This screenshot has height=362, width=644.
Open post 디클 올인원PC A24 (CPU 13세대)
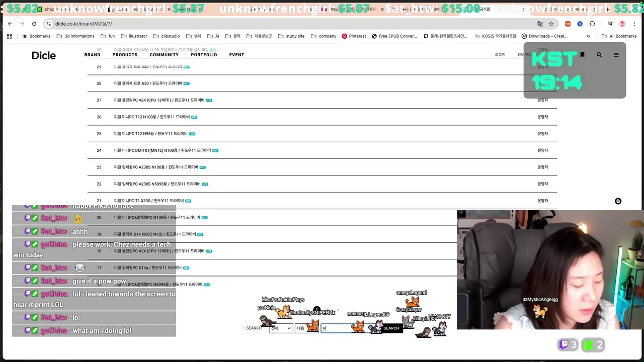[x=159, y=100]
